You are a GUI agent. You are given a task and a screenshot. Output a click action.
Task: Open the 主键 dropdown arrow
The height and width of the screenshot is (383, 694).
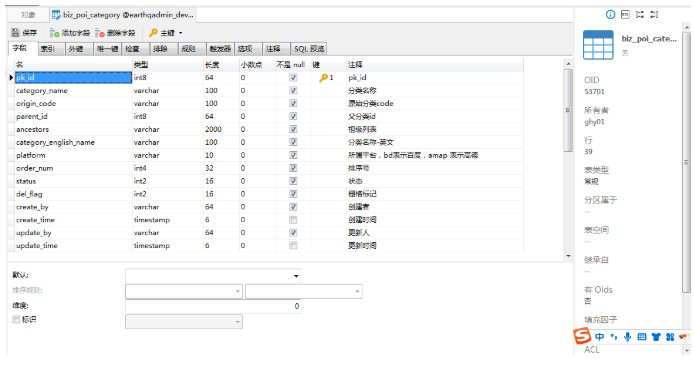point(181,33)
